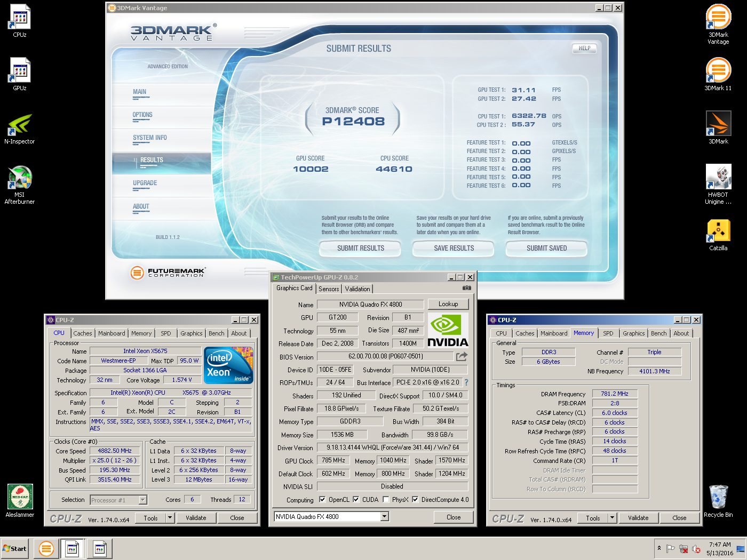Image resolution: width=747 pixels, height=560 pixels.
Task: Click the Driver Version field in GPU-Z
Action: (392, 447)
